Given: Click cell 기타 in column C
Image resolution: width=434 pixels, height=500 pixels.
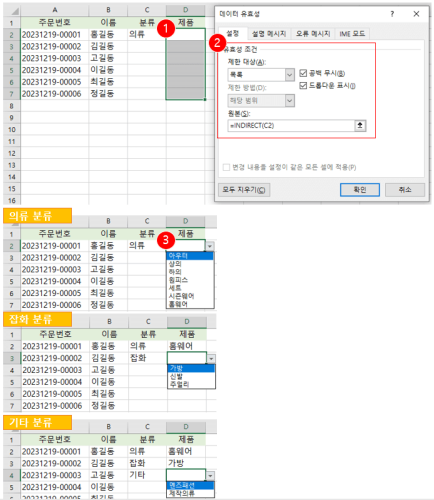Looking at the screenshot, I should 147,475.
